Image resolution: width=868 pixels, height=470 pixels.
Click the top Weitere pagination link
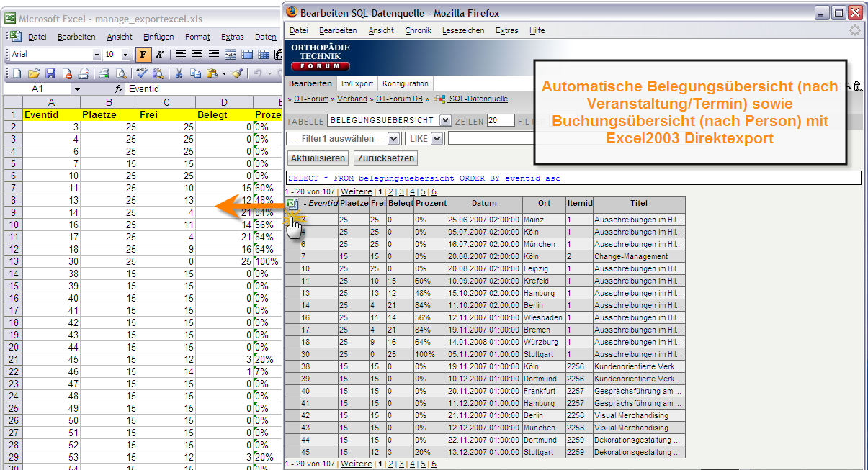pyautogui.click(x=356, y=192)
